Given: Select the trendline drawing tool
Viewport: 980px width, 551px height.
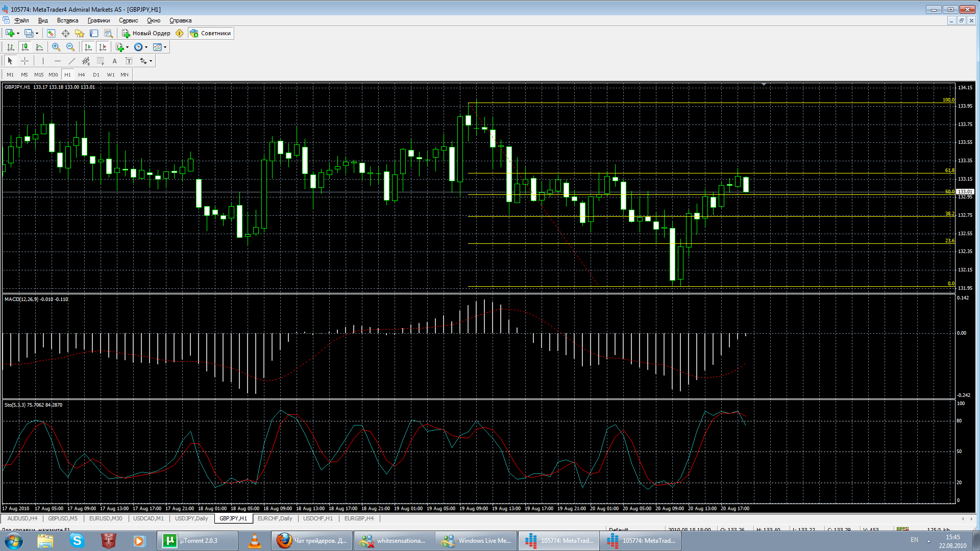Looking at the screenshot, I should click(x=71, y=61).
